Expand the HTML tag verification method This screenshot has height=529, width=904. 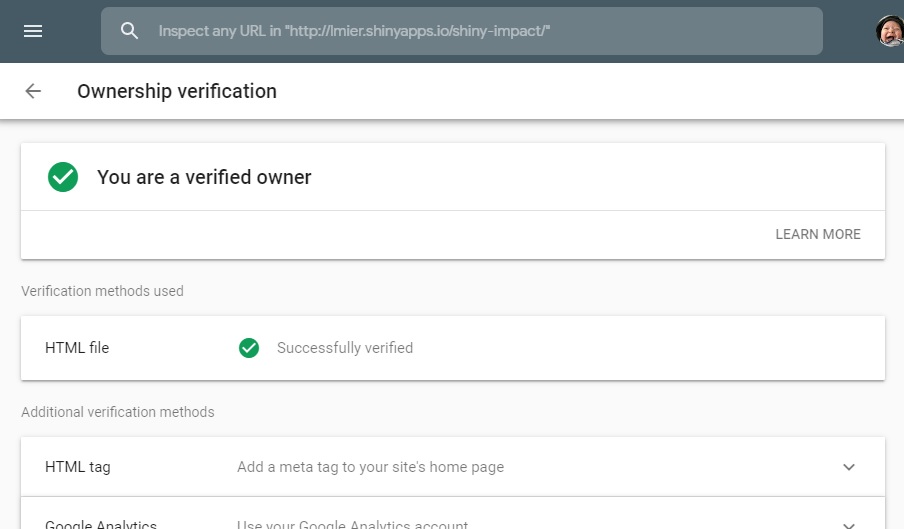coord(849,467)
